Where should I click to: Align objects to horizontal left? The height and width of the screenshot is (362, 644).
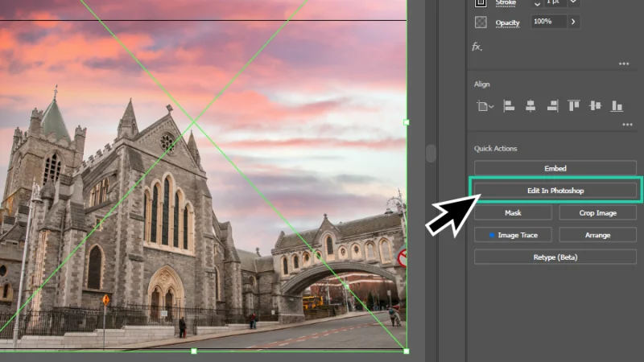(x=509, y=106)
